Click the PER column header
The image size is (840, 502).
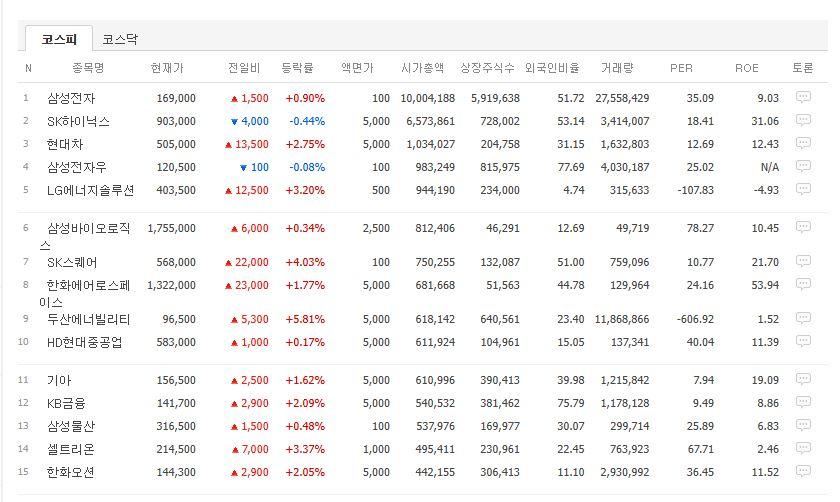(681, 68)
